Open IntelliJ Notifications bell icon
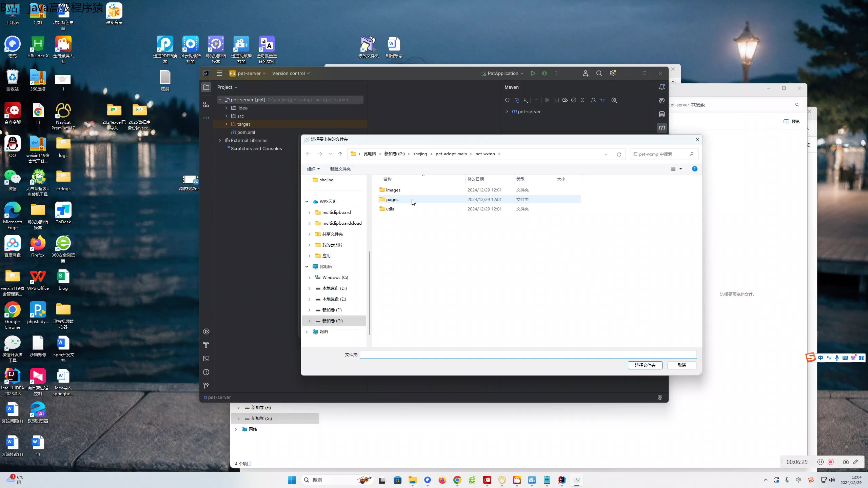Image resolution: width=868 pixels, height=488 pixels. pos(662,87)
